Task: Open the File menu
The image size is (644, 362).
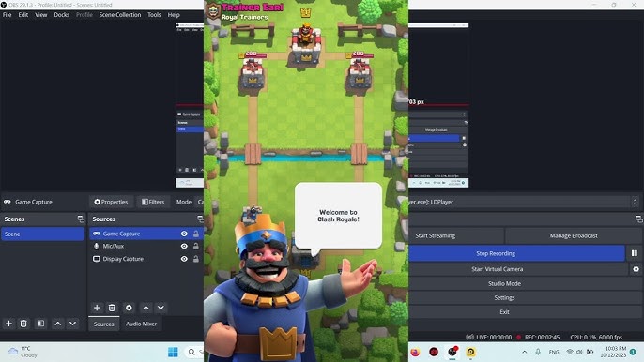Action: [x=8, y=14]
